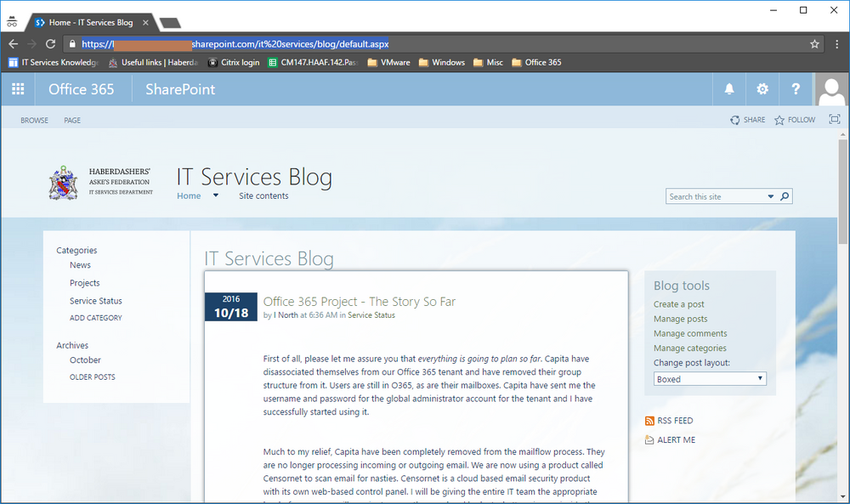Image resolution: width=850 pixels, height=504 pixels.
Task: Click Manage categories
Action: coord(689,348)
